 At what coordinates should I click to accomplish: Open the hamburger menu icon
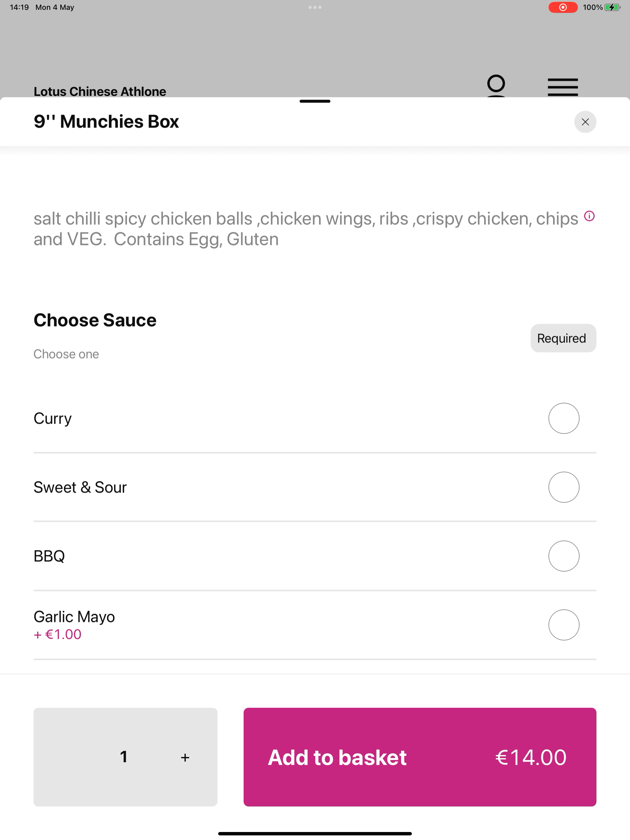pos(562,87)
